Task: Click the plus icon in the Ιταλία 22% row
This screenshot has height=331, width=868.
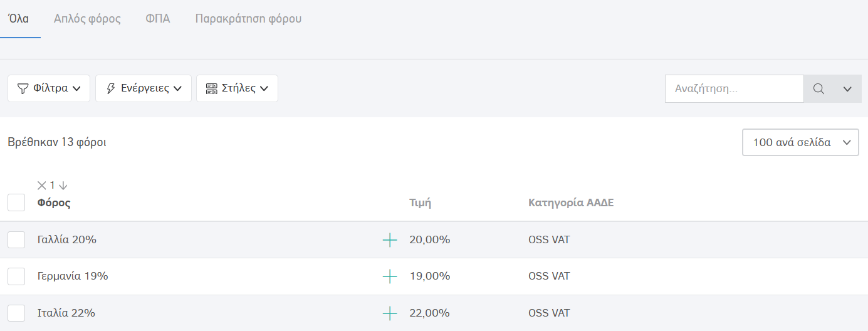Action: (x=390, y=313)
